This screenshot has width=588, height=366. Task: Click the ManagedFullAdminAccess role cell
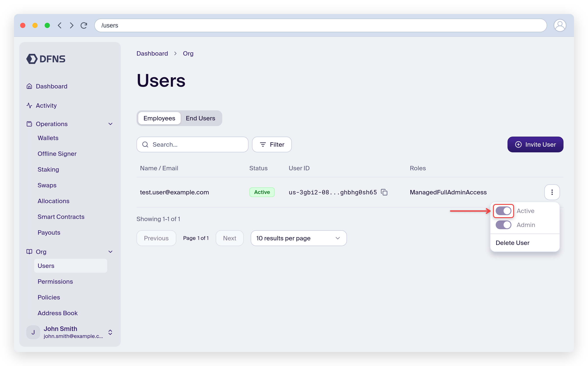coord(448,192)
